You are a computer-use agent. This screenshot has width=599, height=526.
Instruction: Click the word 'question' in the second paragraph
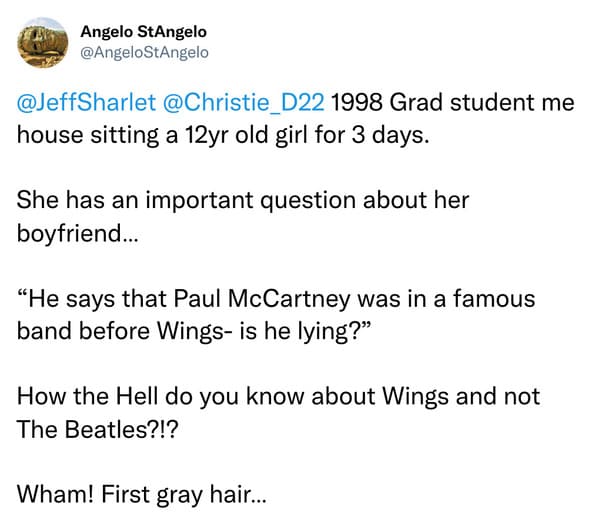click(308, 201)
